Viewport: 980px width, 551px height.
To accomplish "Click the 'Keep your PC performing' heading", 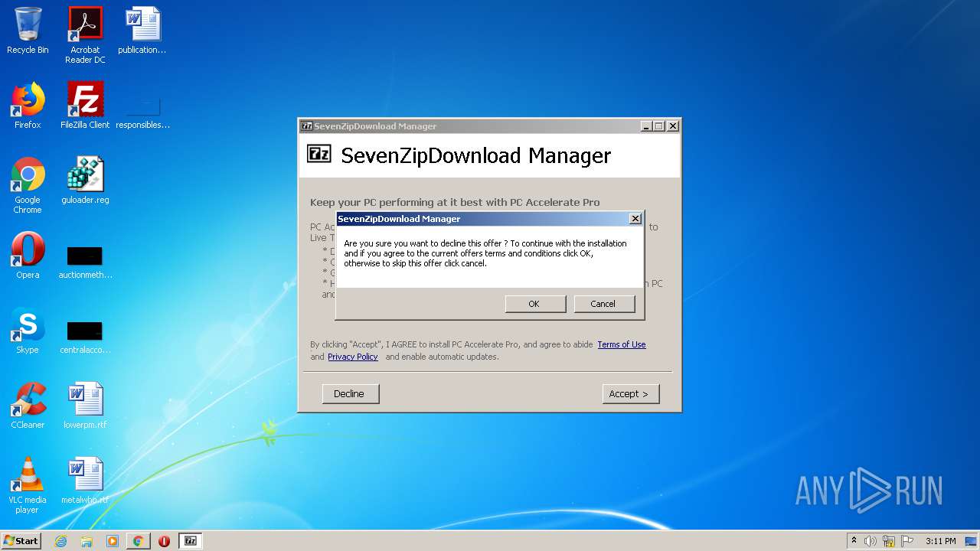I will tap(455, 203).
